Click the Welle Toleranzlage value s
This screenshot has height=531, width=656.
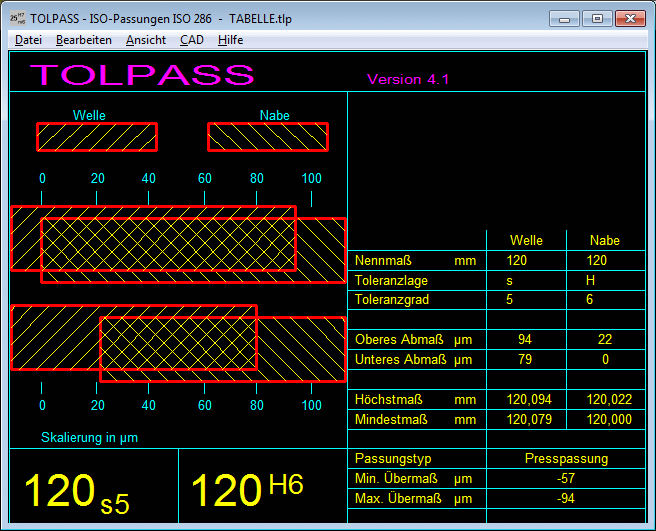pos(510,280)
